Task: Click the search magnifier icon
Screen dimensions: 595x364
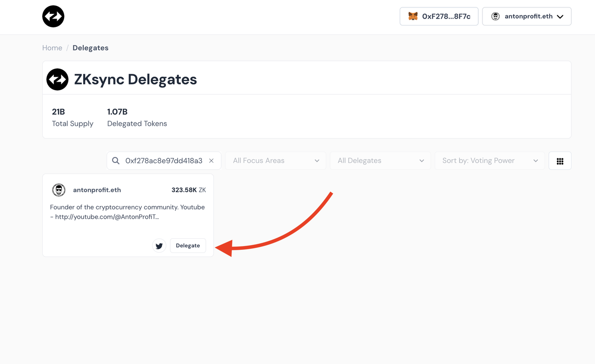Action: point(116,161)
